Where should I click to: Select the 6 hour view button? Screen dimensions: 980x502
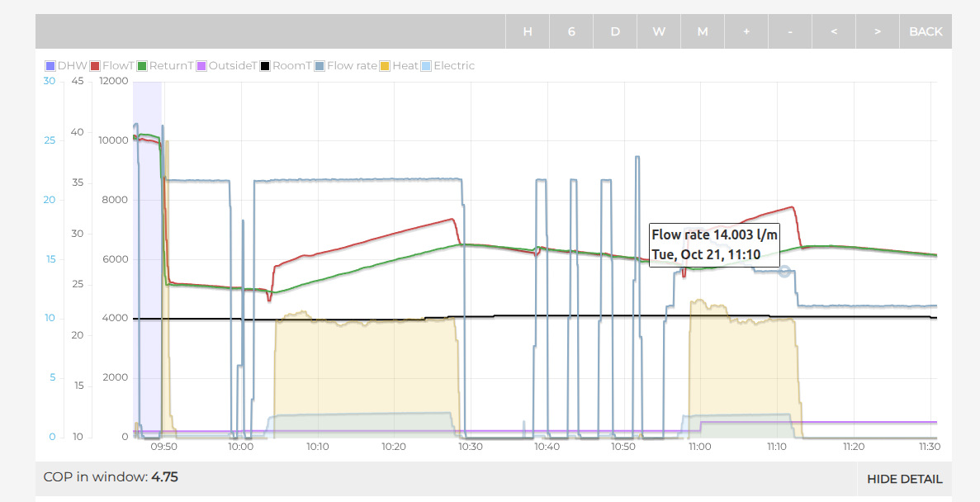point(571,31)
